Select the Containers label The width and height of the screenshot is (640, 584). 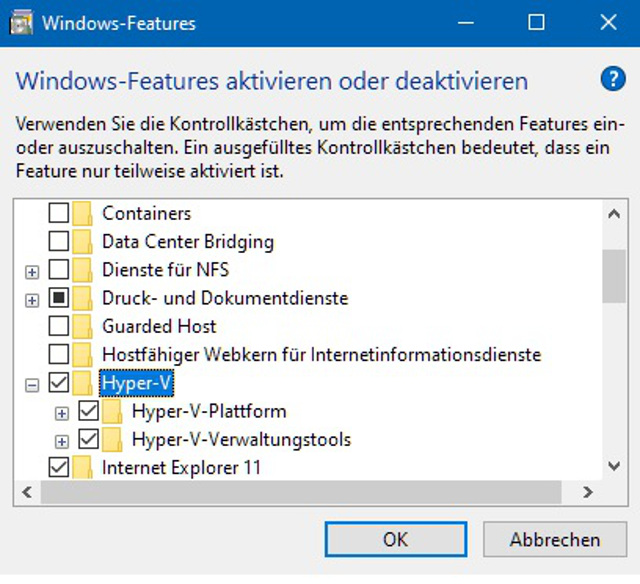(147, 213)
